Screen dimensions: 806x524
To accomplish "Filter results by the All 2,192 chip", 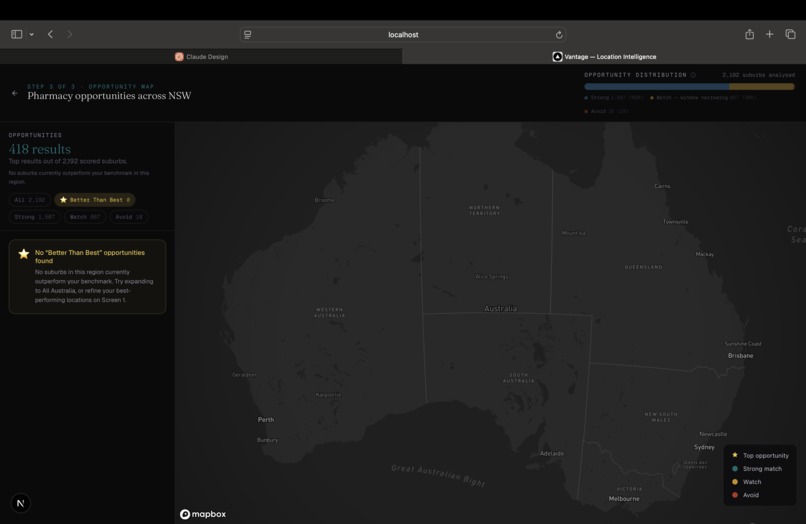I will (x=29, y=200).
